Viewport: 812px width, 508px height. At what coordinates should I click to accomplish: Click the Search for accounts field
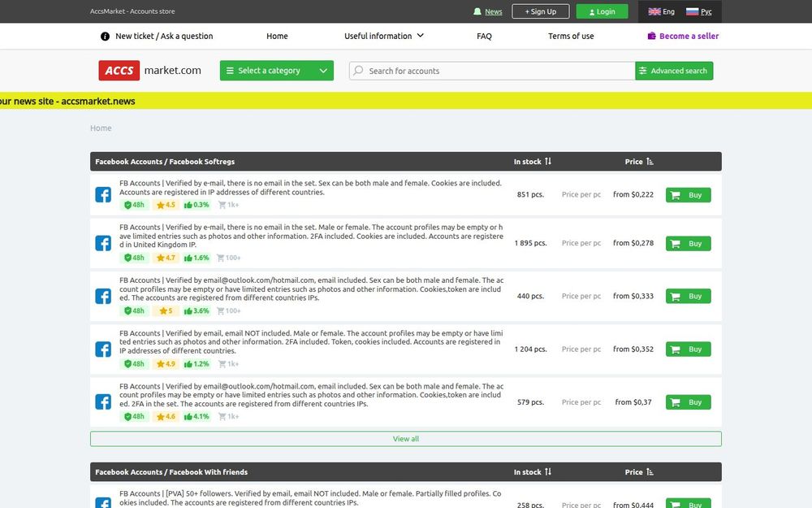click(x=492, y=71)
